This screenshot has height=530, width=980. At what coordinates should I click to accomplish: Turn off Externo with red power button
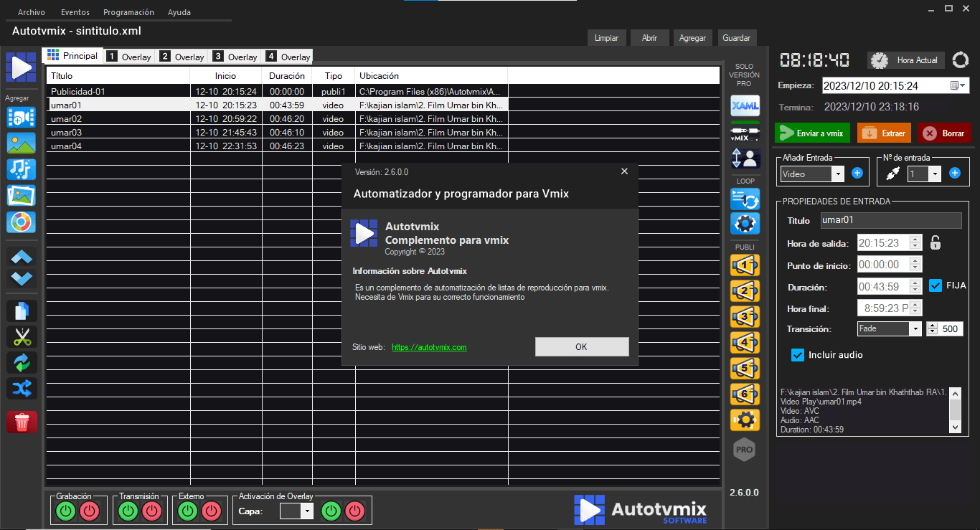[212, 511]
